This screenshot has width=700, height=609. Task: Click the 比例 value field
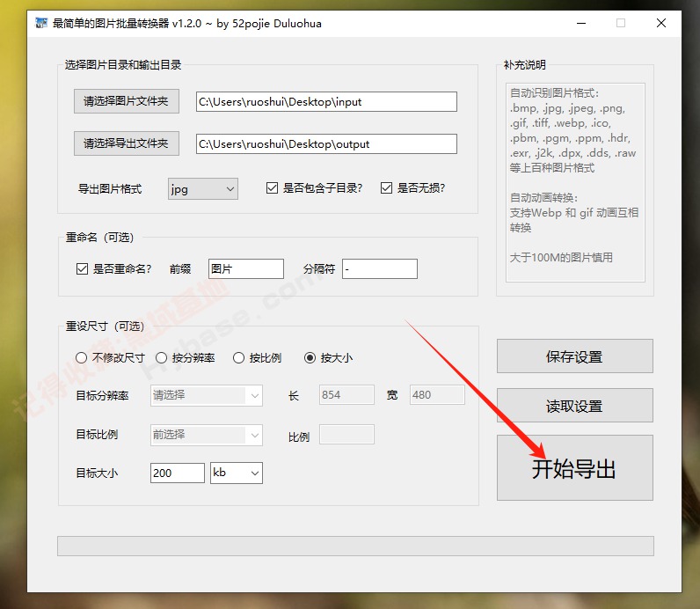[346, 434]
